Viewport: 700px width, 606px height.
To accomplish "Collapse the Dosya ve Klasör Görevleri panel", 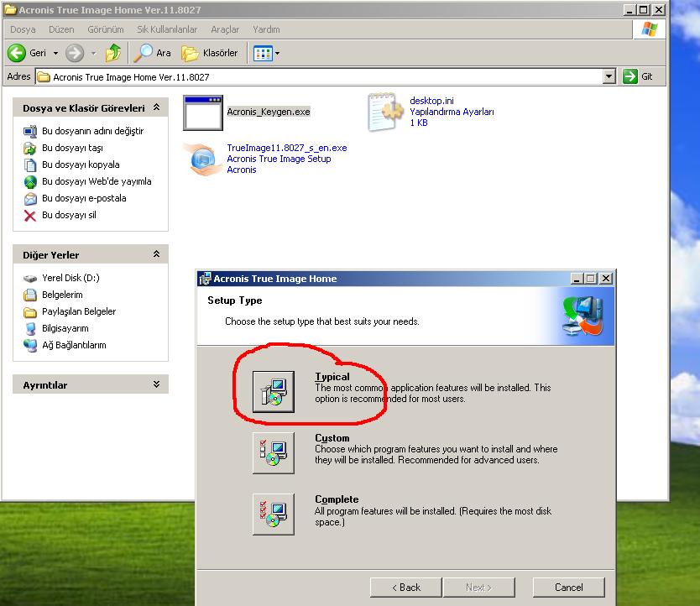I will point(156,107).
